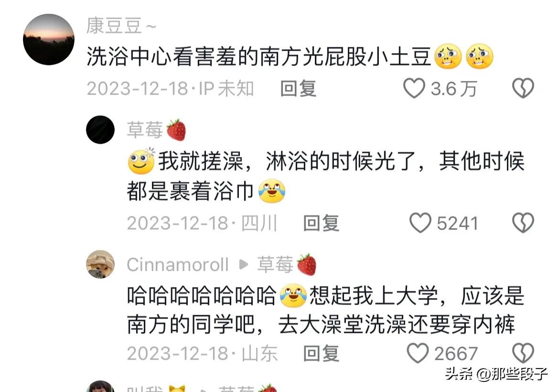Tap the 2667 like count
The height and width of the screenshot is (392, 559).
click(456, 353)
